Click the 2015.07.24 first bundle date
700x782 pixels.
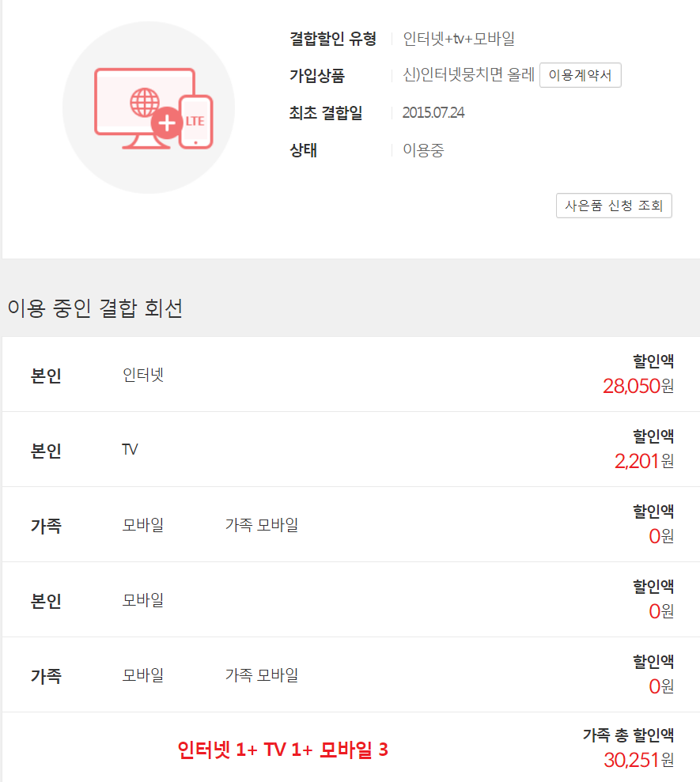pos(433,113)
